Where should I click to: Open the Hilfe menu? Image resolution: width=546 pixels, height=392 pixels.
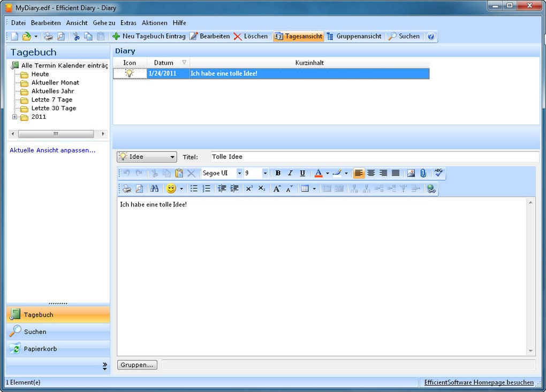pyautogui.click(x=179, y=23)
